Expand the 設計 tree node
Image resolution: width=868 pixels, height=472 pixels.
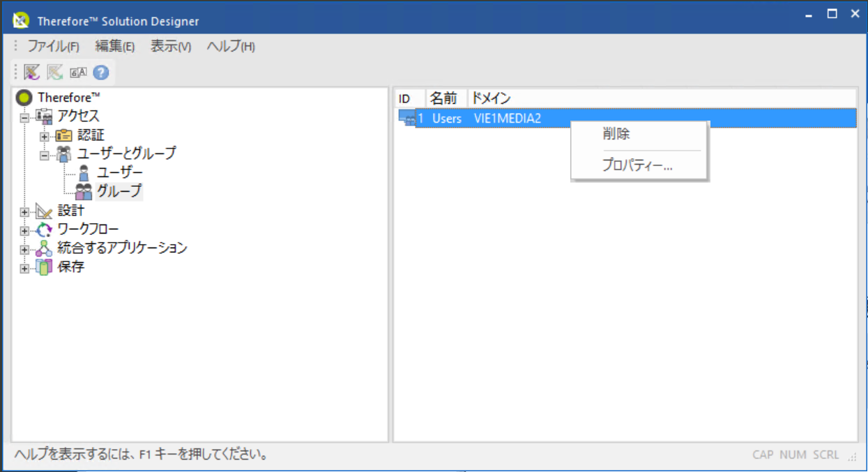(x=25, y=212)
